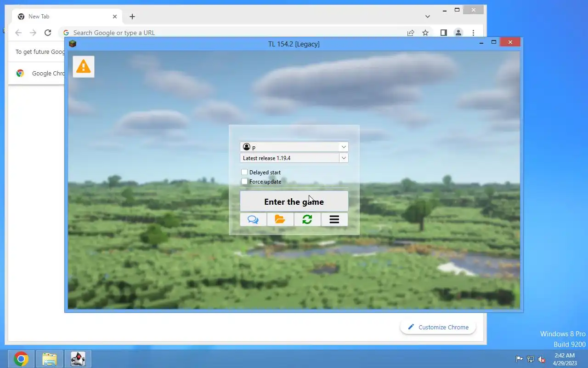Open the launcher hamburger settings menu
Image resolution: width=588 pixels, height=368 pixels.
point(334,219)
